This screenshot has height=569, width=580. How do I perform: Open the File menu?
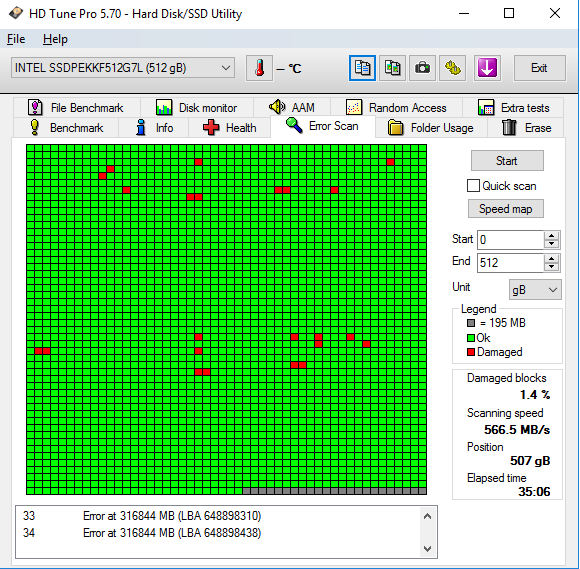click(x=16, y=39)
